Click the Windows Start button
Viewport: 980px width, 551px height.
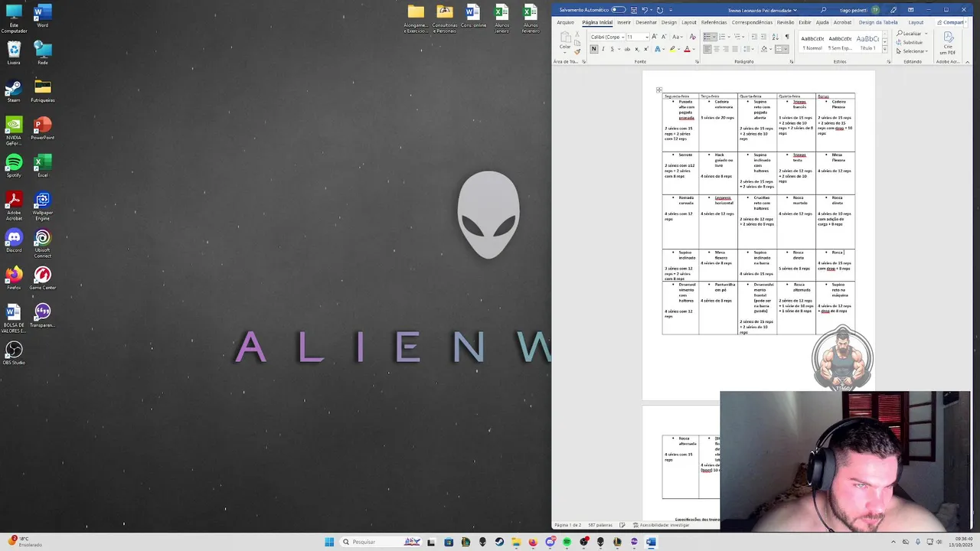pos(329,542)
